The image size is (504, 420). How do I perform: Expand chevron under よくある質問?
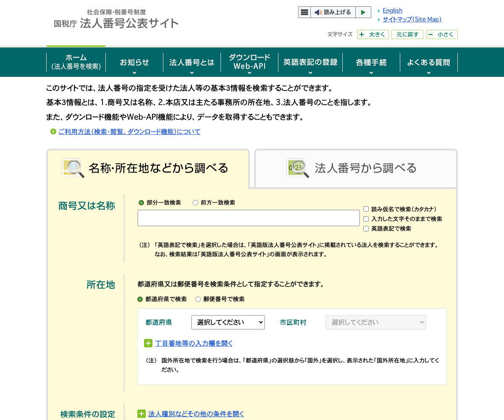[428, 73]
